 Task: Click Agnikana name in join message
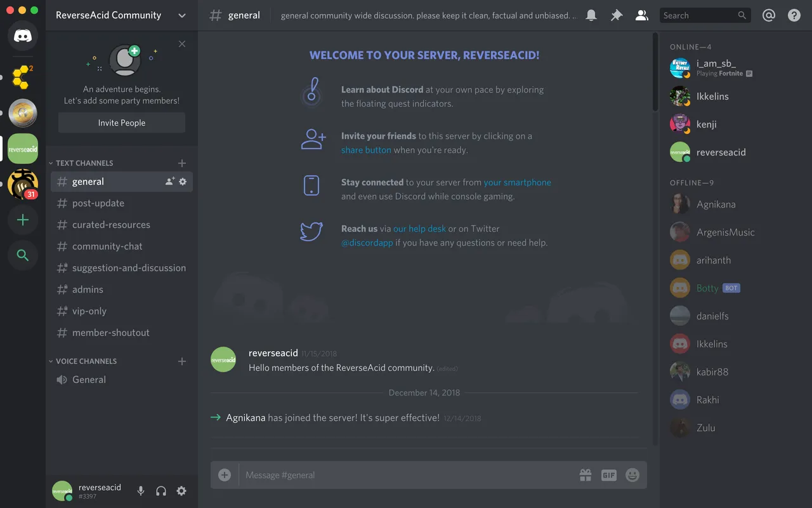click(x=246, y=418)
